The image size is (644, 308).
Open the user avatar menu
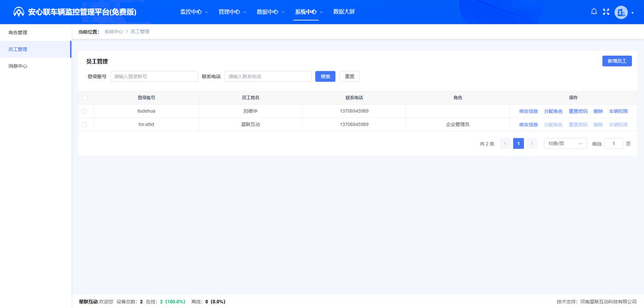621,12
